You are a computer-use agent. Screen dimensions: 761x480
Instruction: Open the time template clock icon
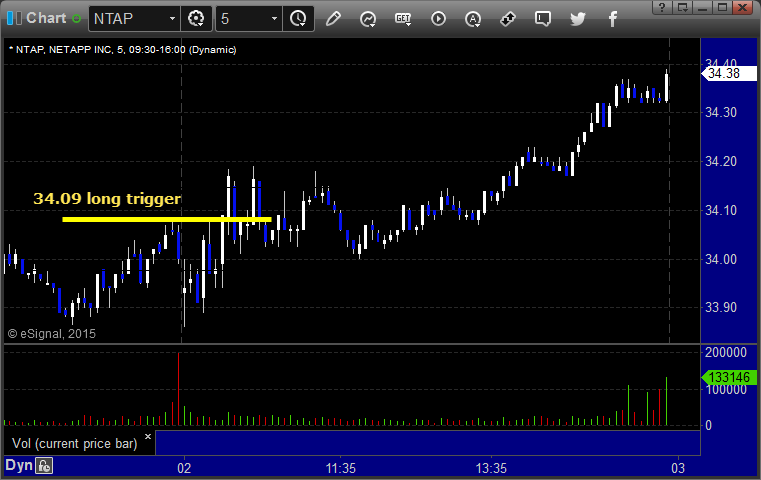(x=298, y=18)
